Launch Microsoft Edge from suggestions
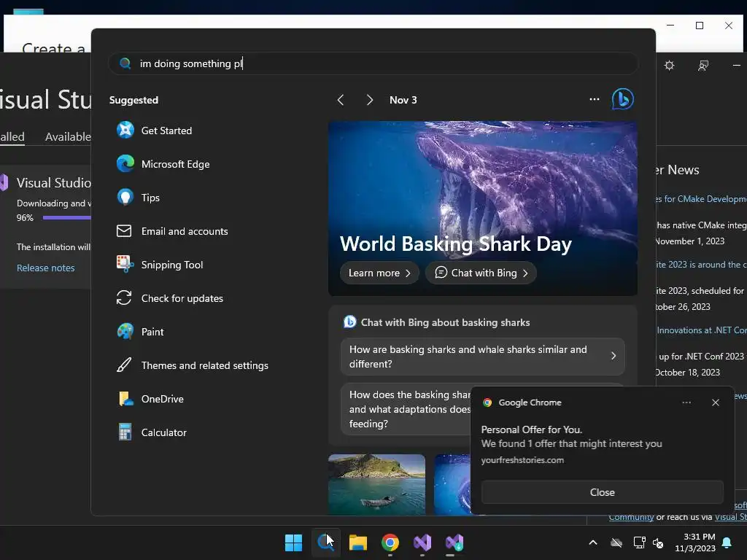This screenshot has height=560, width=747. (163, 164)
